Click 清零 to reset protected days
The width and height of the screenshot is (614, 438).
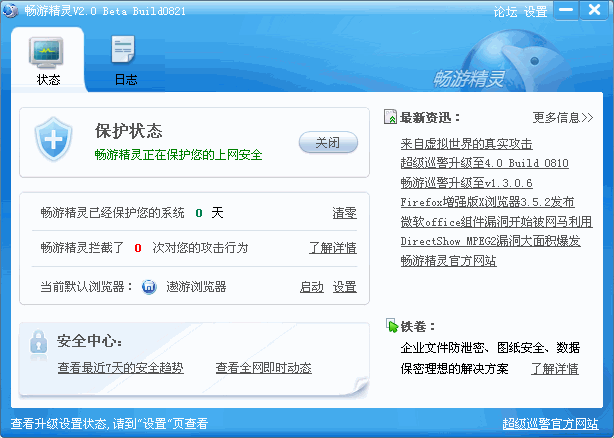click(x=345, y=213)
